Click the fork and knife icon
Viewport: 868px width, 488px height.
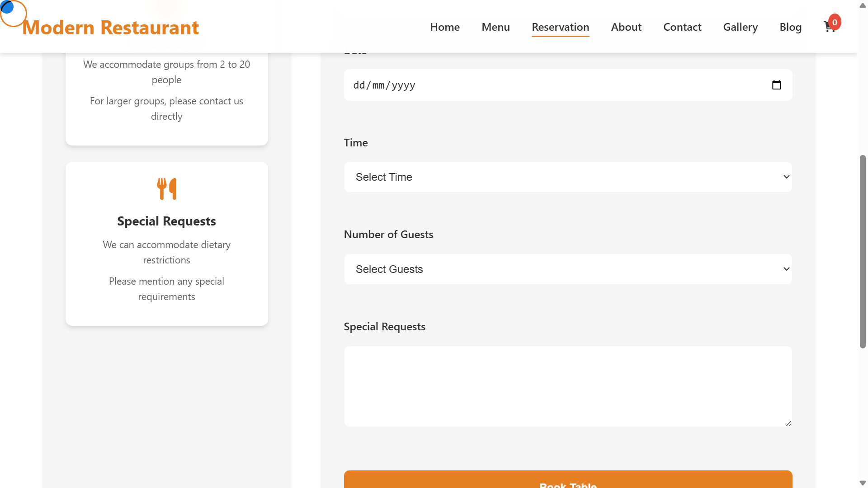[x=166, y=188]
